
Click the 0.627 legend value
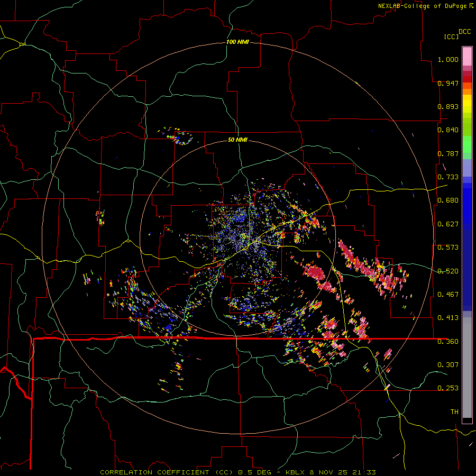tap(448, 224)
